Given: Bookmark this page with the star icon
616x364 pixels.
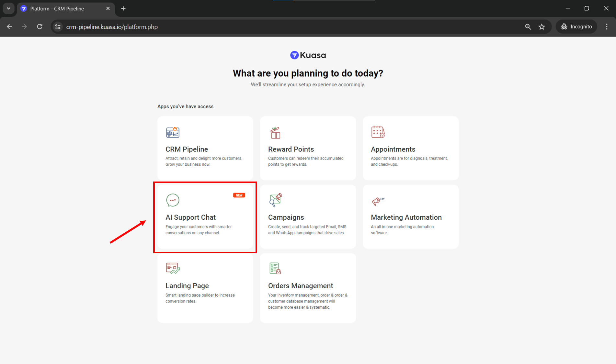Looking at the screenshot, I should [x=542, y=27].
